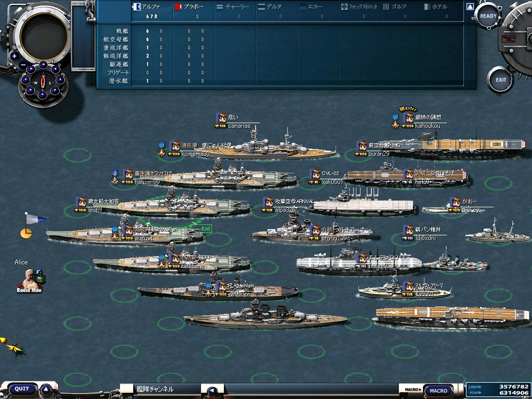Viewport: 532px width, 399px height.
Task: Select canarias player avatar
Action: coord(221,118)
